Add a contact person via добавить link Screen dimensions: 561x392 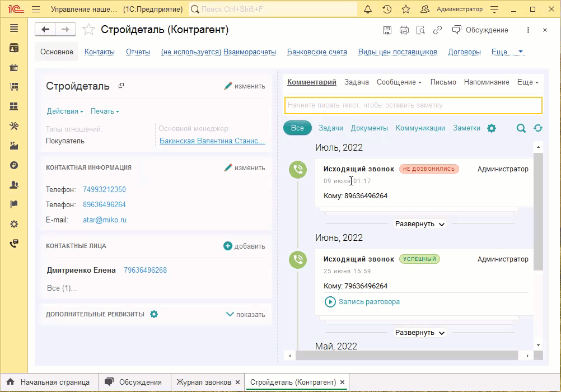coord(250,246)
